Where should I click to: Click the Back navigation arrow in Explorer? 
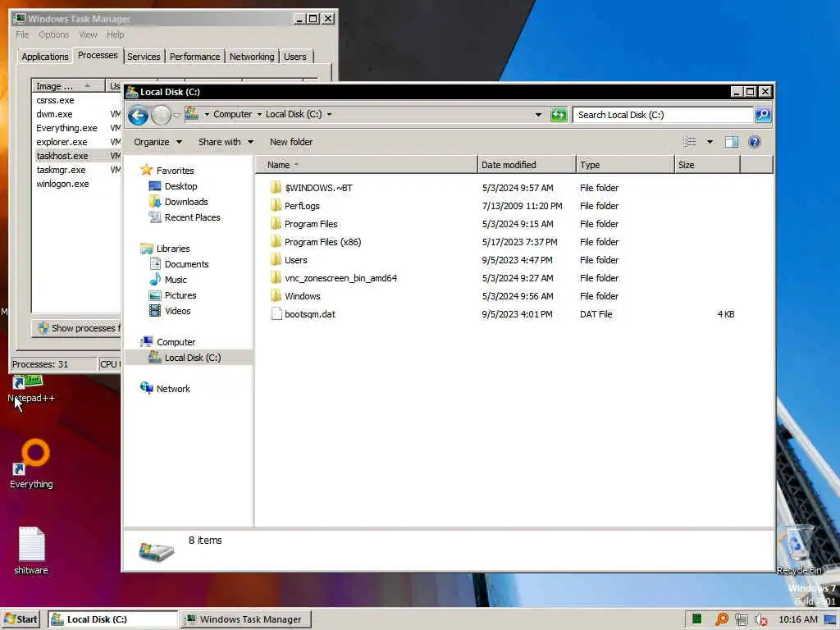coord(138,115)
